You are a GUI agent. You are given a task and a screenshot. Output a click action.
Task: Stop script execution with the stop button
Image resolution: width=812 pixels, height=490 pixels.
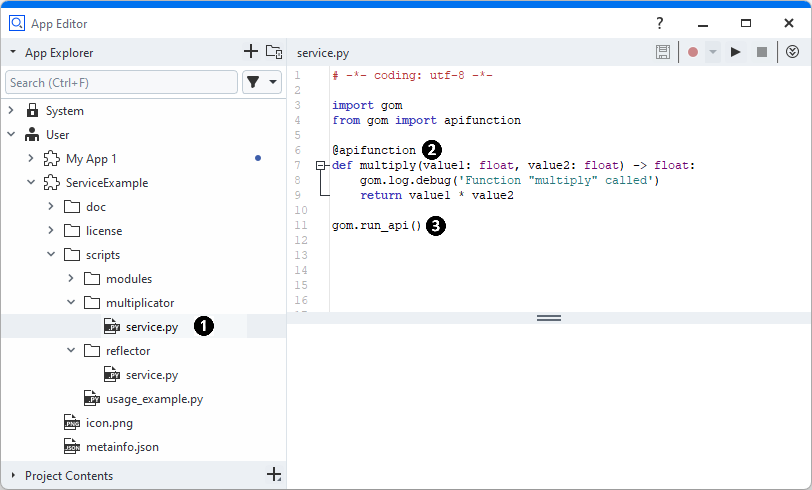pos(762,52)
